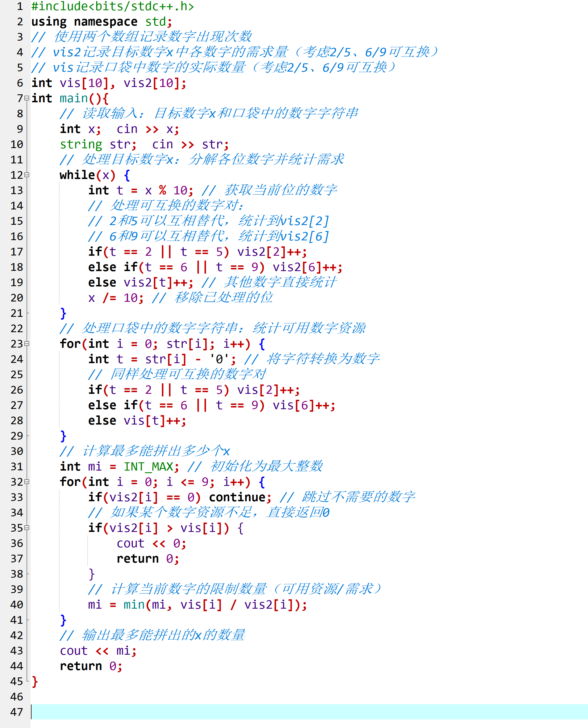Click line number 24 in the gutter
Viewport: 588px width, 728px height.
[16, 359]
